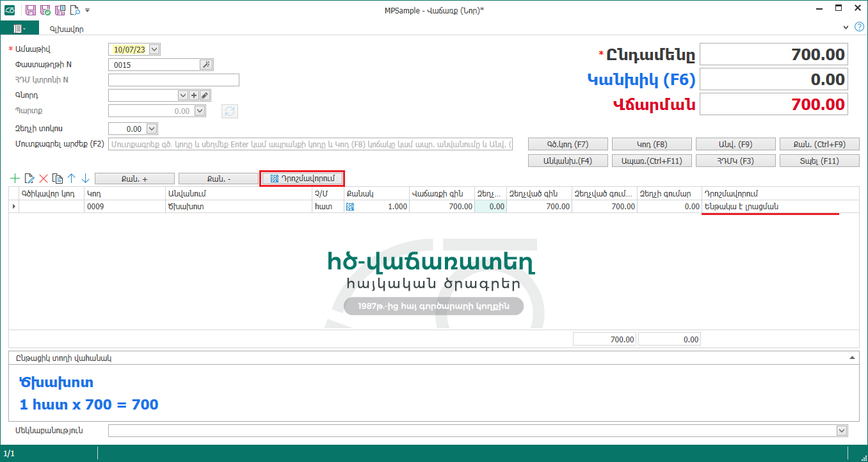Focus the Մուտքագրել արժեք (F2) input field
The height and width of the screenshot is (462, 868).
(310, 145)
